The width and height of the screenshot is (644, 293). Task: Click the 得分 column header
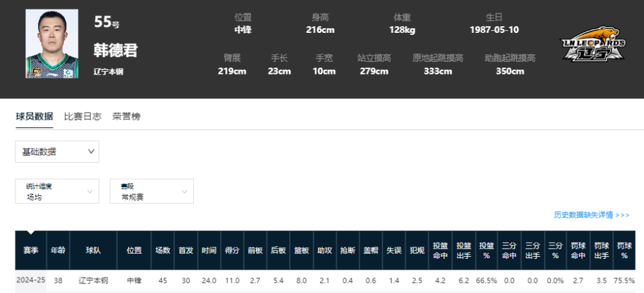point(232,250)
